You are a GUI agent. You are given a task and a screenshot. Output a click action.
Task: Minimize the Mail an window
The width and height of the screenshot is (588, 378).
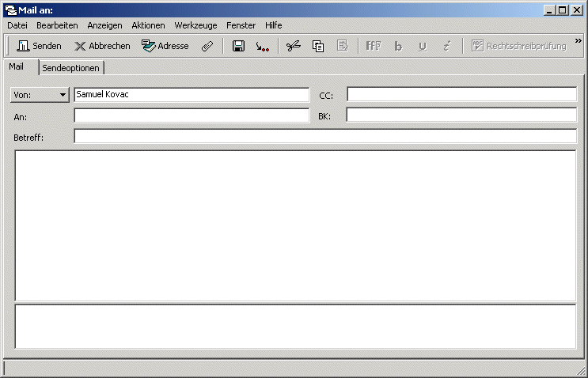tap(549, 10)
